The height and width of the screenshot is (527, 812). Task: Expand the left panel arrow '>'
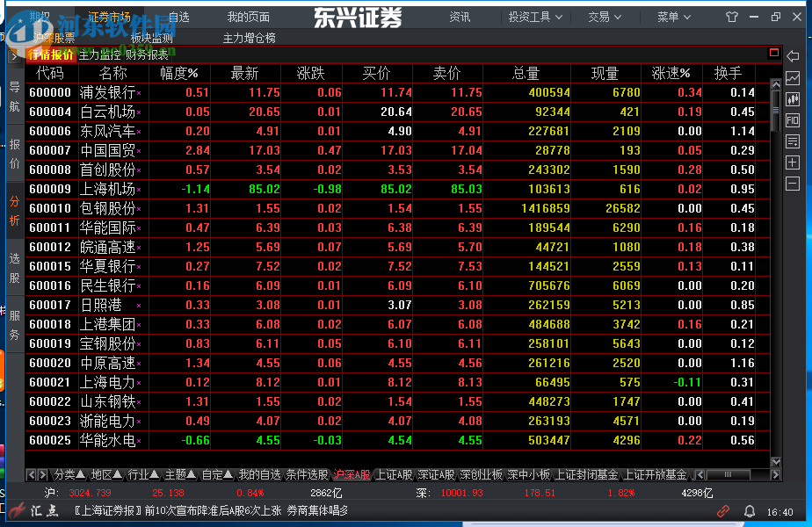point(14,56)
